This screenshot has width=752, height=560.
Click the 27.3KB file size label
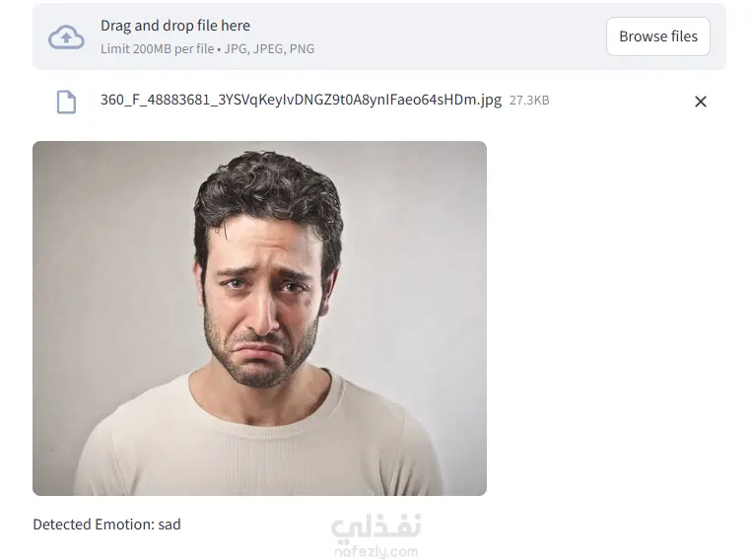tap(529, 101)
